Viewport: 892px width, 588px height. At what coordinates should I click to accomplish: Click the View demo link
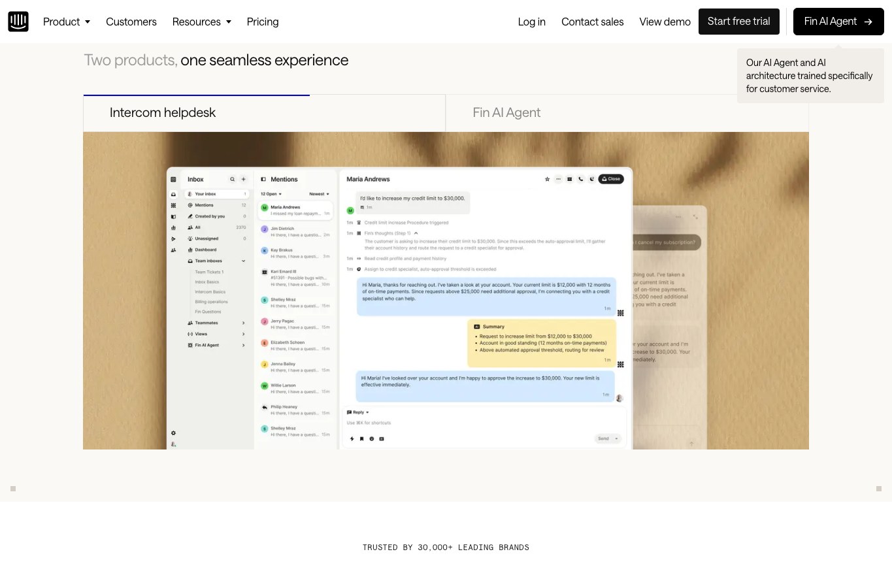[665, 22]
